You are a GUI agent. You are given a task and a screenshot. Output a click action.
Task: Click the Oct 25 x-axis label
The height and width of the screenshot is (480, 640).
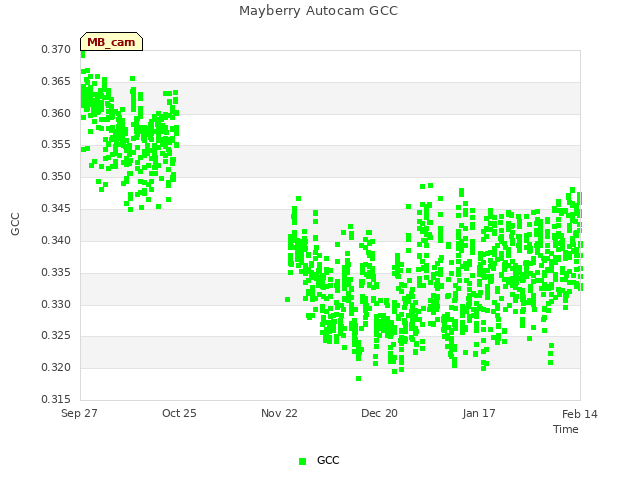[x=179, y=413]
